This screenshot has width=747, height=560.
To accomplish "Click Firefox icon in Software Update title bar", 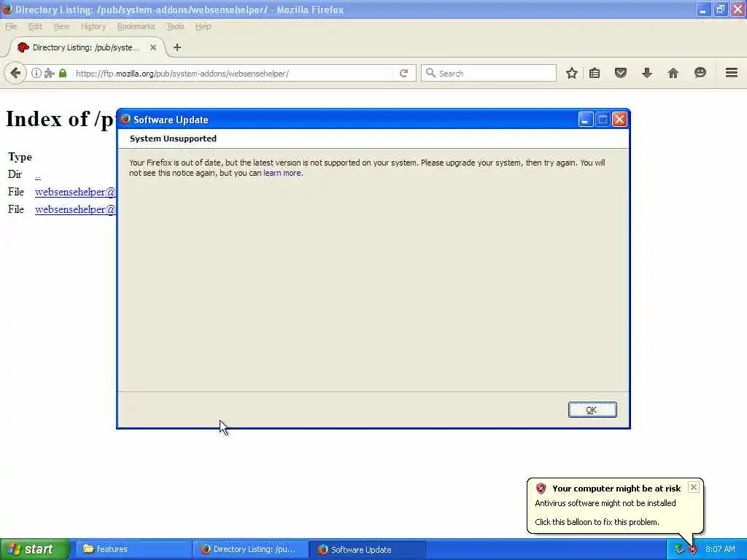I will coord(125,119).
